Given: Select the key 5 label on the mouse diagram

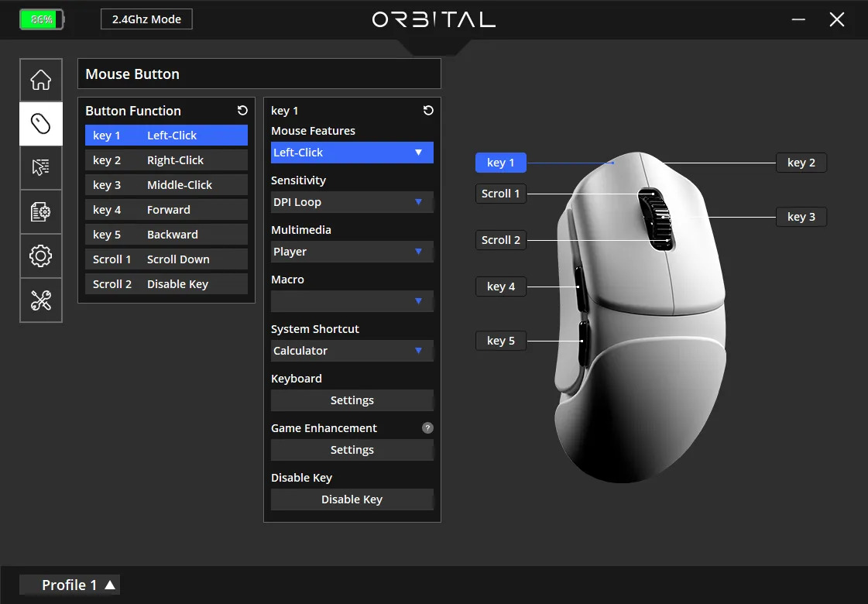Looking at the screenshot, I should click(500, 341).
